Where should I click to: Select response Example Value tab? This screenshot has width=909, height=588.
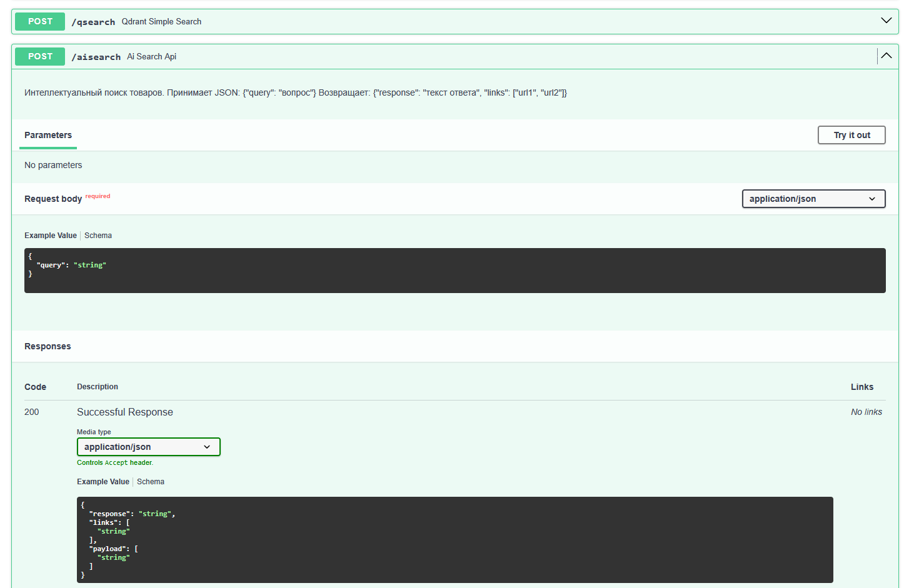103,482
